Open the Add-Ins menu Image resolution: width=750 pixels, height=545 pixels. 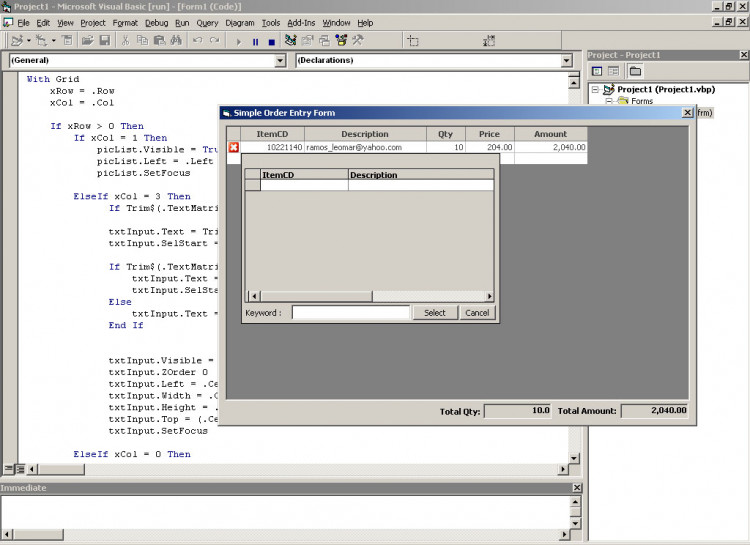301,22
